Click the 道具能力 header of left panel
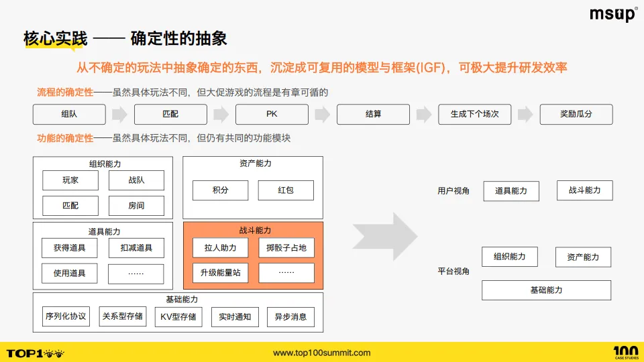 105,231
